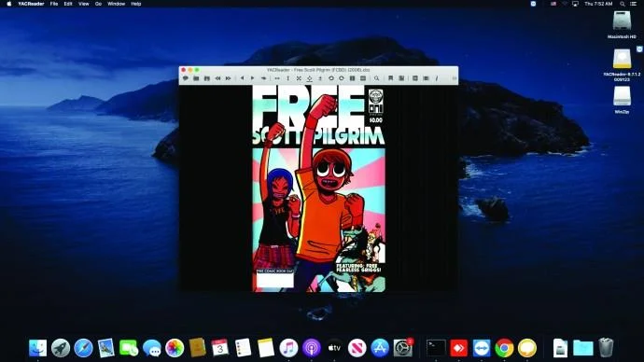Open FaceTime from the Dock
This screenshot has height=362, width=644.
pyautogui.click(x=129, y=348)
